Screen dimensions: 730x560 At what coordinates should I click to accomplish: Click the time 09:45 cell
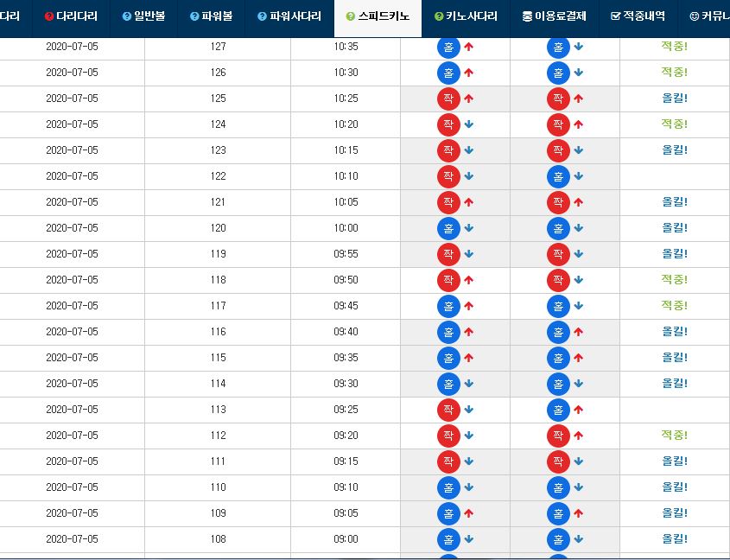click(346, 306)
